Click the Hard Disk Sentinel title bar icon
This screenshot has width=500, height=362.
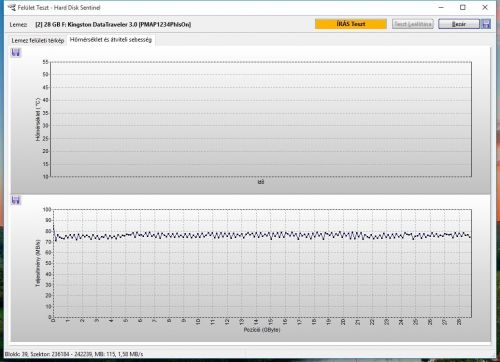(x=12, y=7)
